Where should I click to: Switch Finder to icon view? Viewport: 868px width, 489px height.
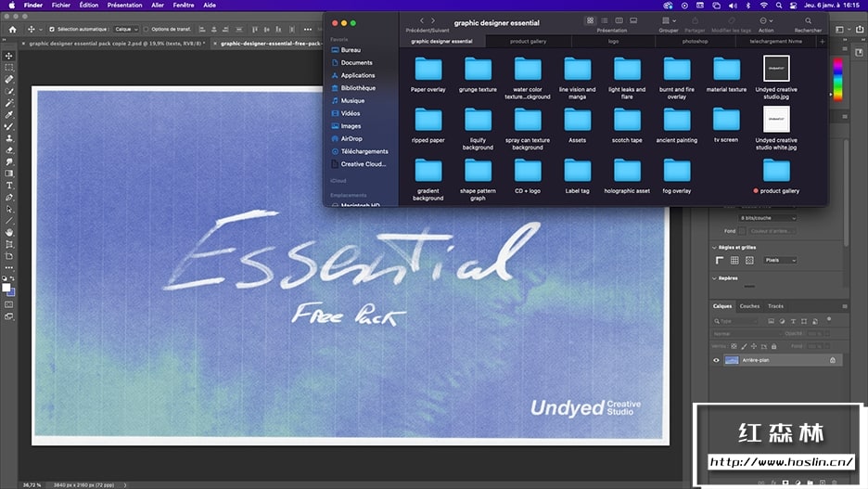[x=590, y=20]
